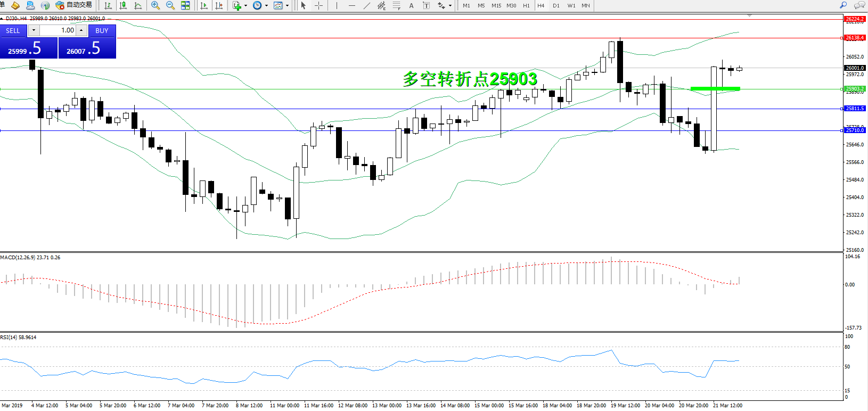868x411 pixels.
Task: Switch to the D1 timeframe
Action: click(556, 5)
